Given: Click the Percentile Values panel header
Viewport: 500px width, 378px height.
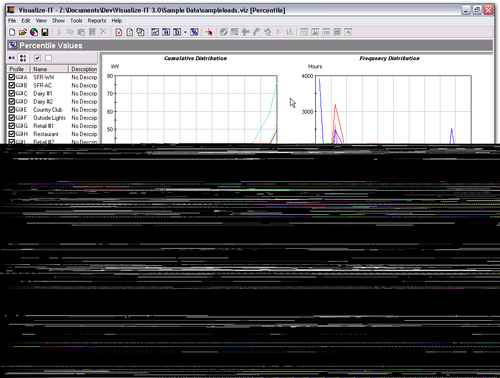Looking at the screenshot, I should coord(250,45).
